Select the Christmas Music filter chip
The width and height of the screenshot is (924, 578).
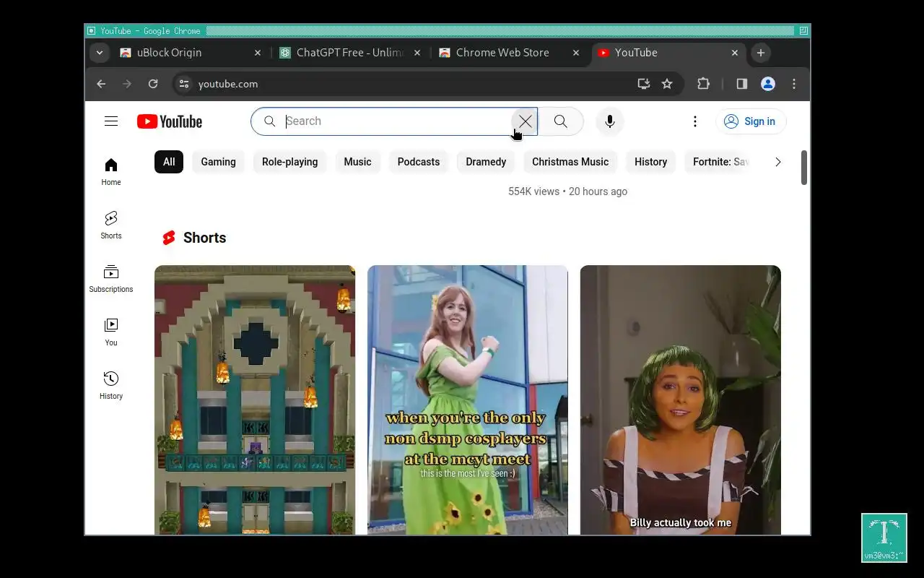(570, 162)
